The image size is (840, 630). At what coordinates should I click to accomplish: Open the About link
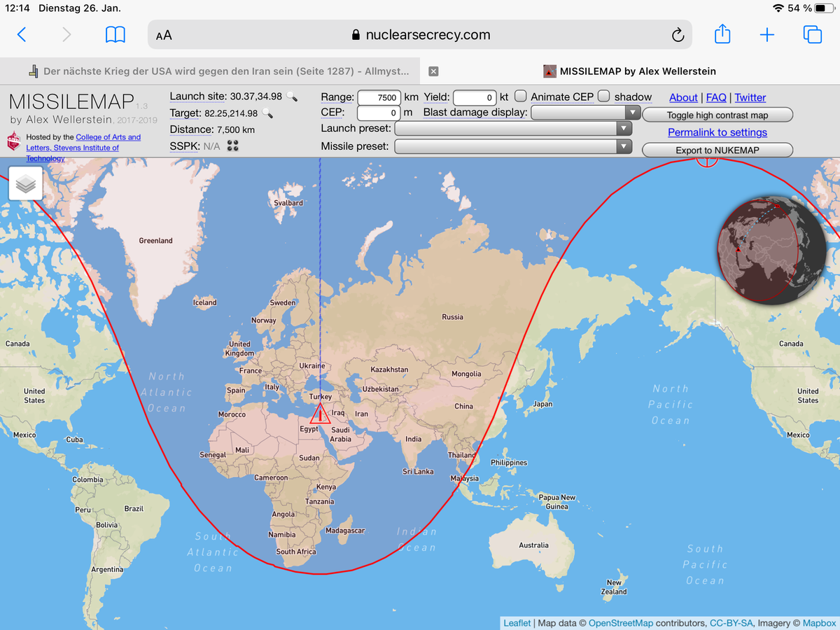pos(683,97)
